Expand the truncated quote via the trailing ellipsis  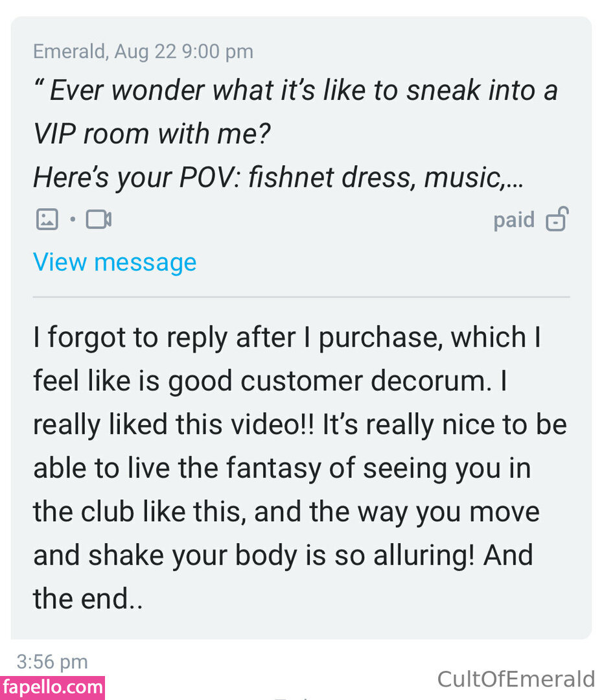point(517,178)
